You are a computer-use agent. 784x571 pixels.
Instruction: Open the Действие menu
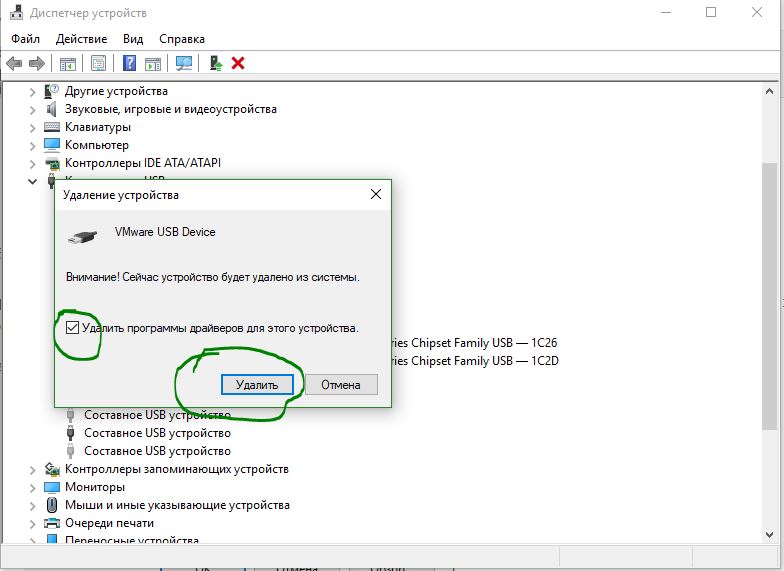click(x=82, y=39)
